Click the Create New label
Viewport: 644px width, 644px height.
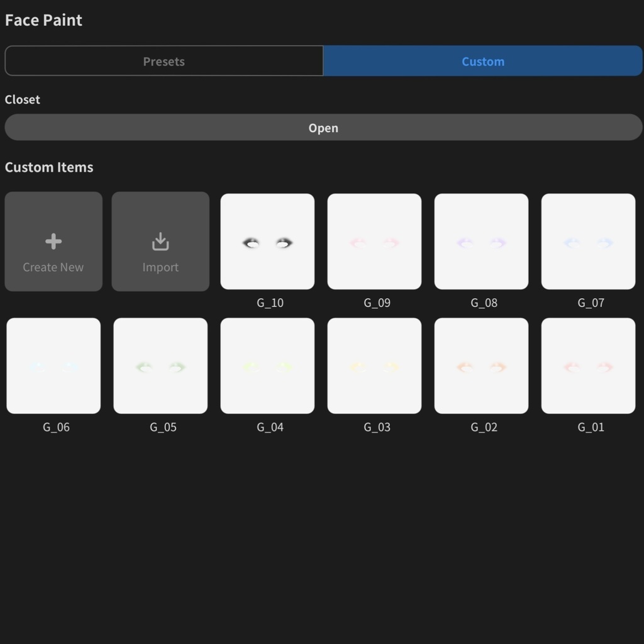(x=53, y=267)
